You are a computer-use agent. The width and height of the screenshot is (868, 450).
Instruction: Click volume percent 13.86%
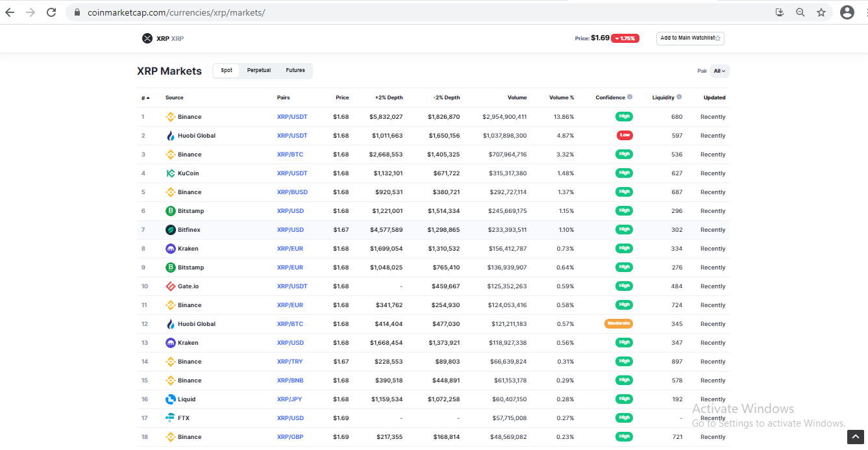pyautogui.click(x=564, y=117)
